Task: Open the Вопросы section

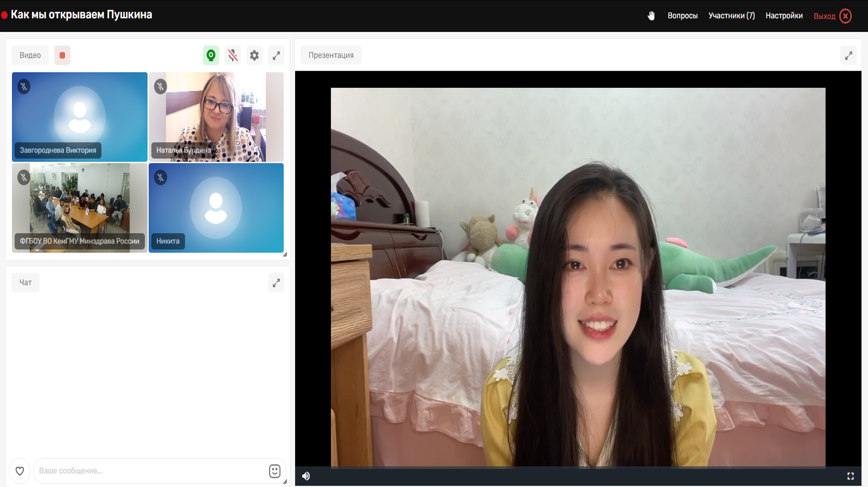Action: click(682, 16)
